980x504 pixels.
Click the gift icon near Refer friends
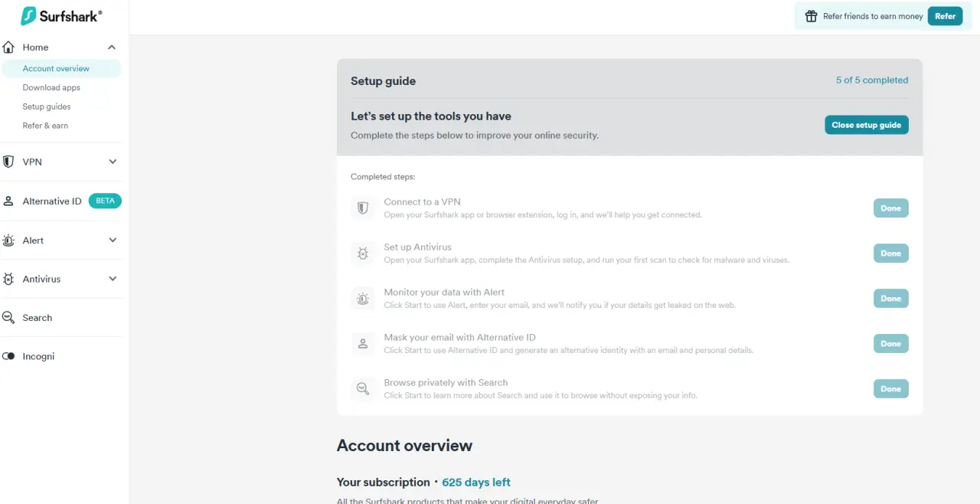pyautogui.click(x=812, y=16)
